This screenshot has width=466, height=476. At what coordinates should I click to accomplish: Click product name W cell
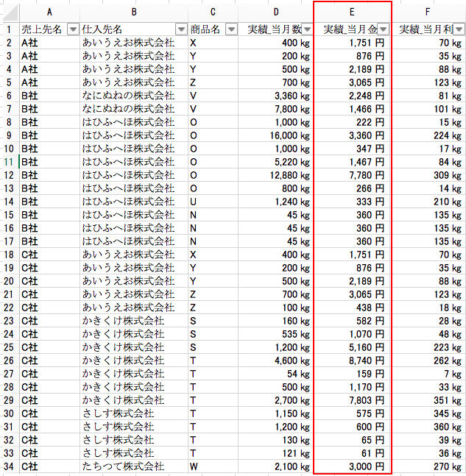click(213, 466)
